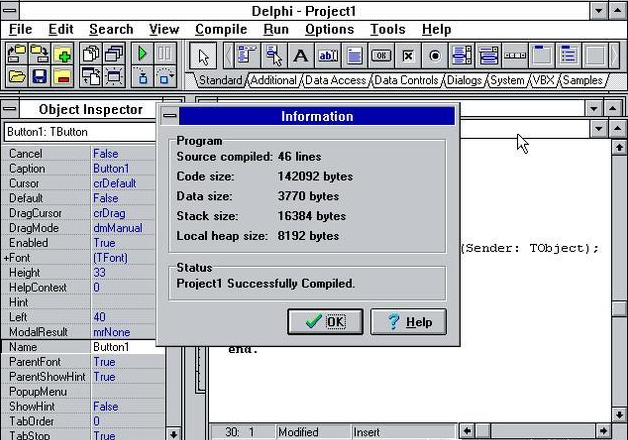Click the Run project toolbar icon
Screen dimensions: 628x440
143,53
